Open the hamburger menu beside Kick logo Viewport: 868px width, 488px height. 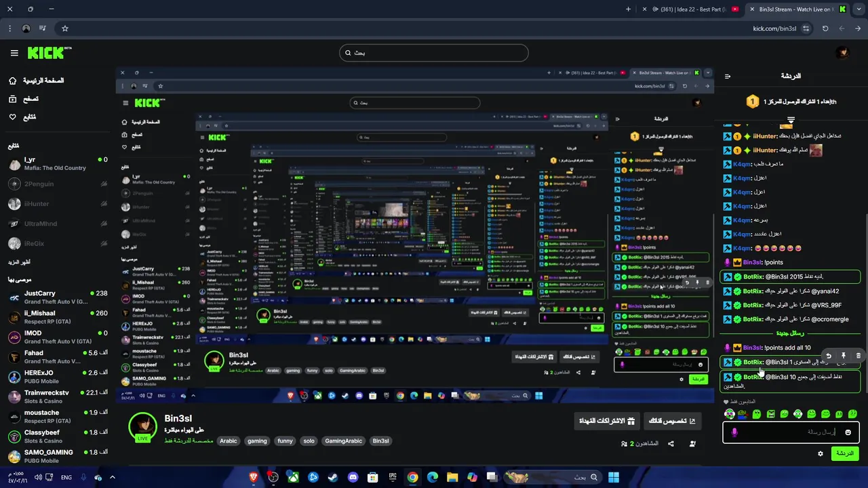pyautogui.click(x=14, y=53)
